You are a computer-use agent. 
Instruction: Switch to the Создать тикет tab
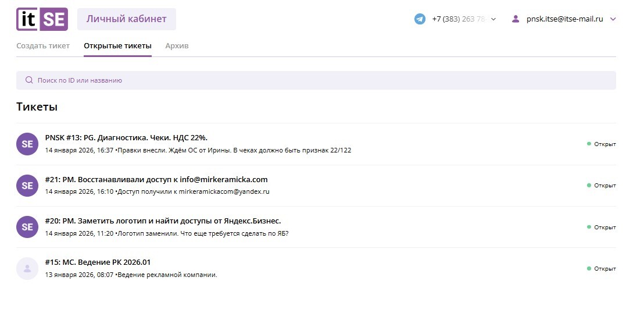[x=43, y=46]
